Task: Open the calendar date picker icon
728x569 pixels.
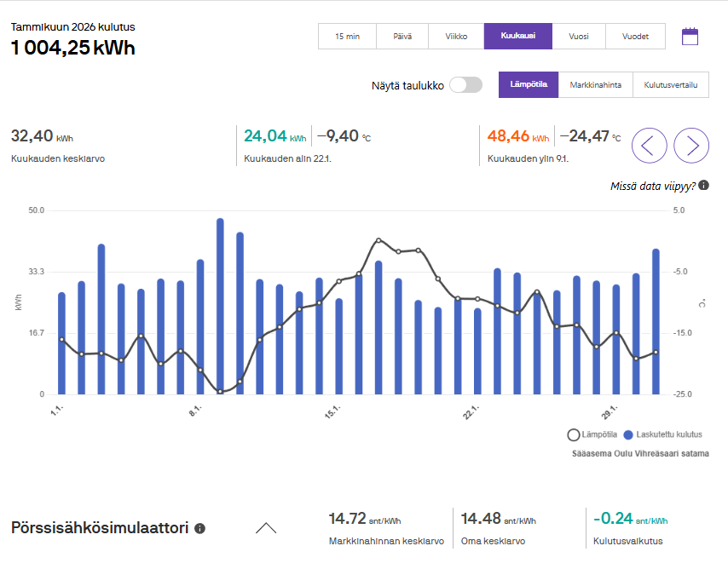Action: tap(690, 37)
